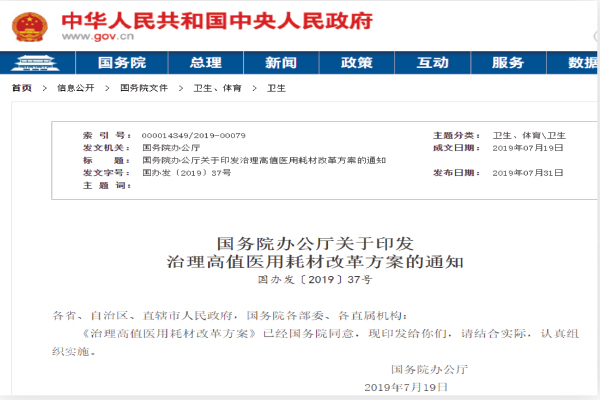Click the index number 000014349/2019-00079
Image resolution: width=600 pixels, height=400 pixels.
[193, 135]
